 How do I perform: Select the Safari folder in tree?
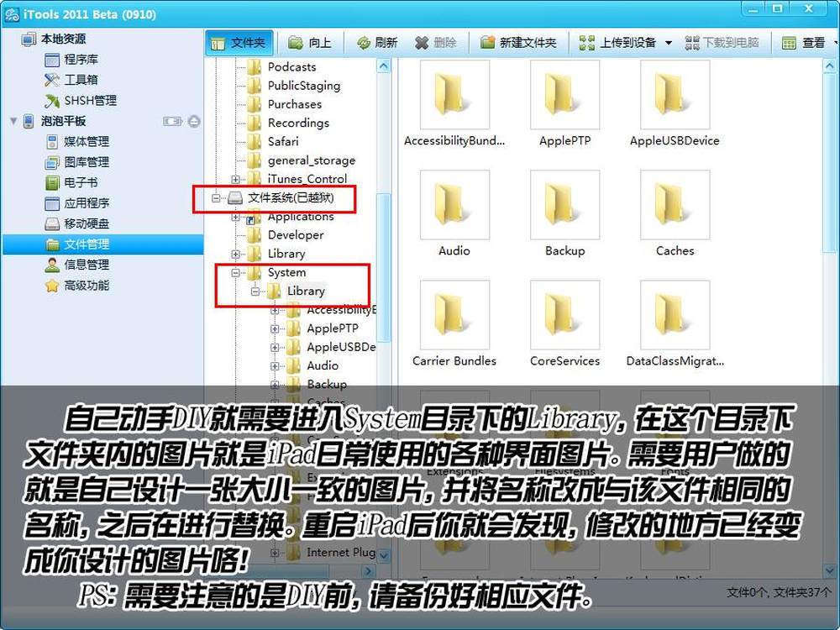pos(282,141)
